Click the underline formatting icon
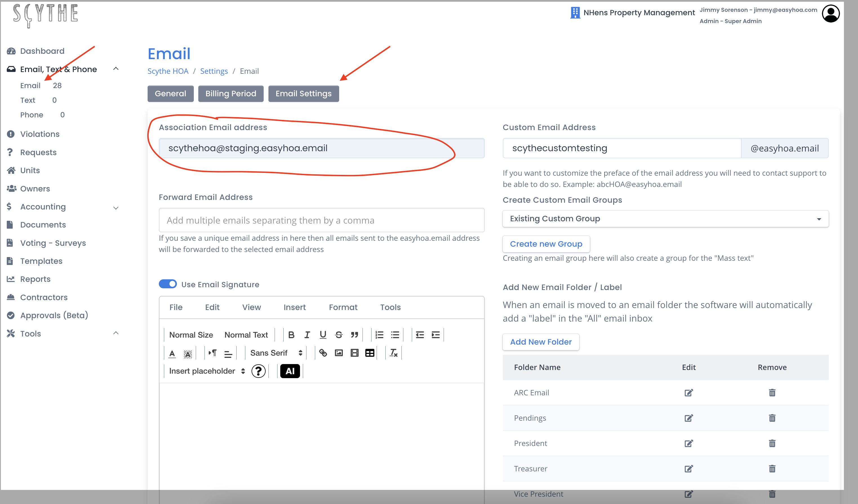Viewport: 858px width, 504px height. [x=323, y=335]
